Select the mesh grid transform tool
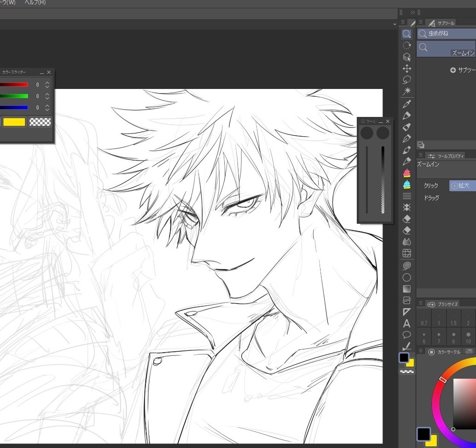 click(407, 253)
